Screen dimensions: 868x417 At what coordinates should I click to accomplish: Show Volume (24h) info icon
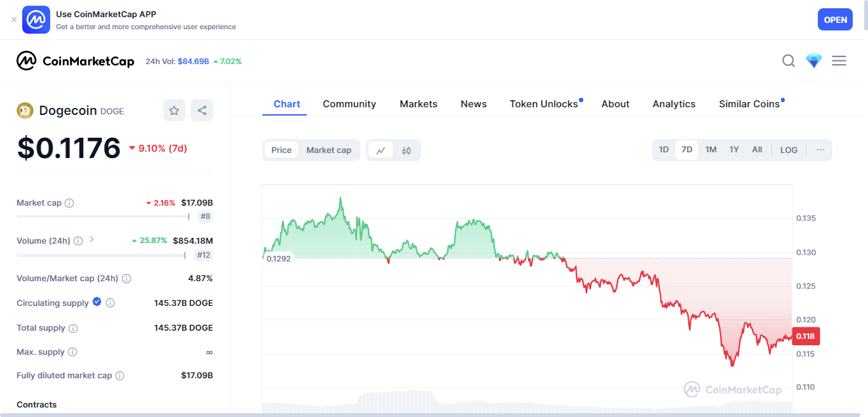[x=78, y=241]
